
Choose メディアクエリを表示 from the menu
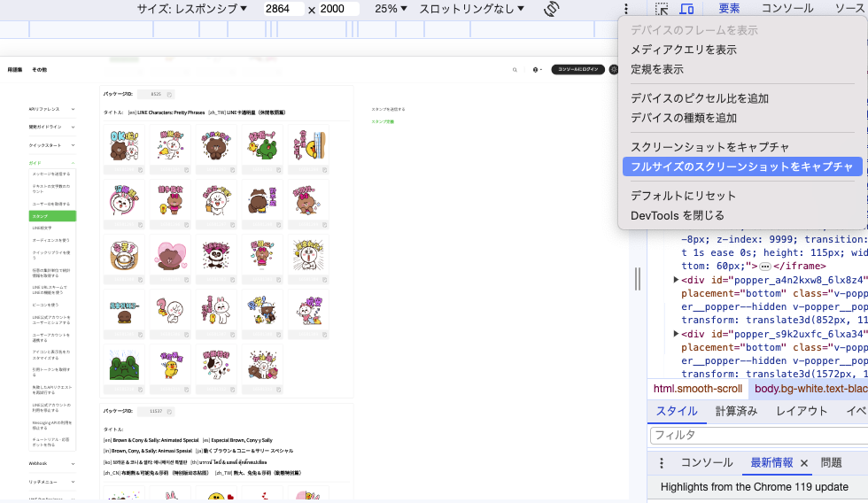(x=742, y=50)
